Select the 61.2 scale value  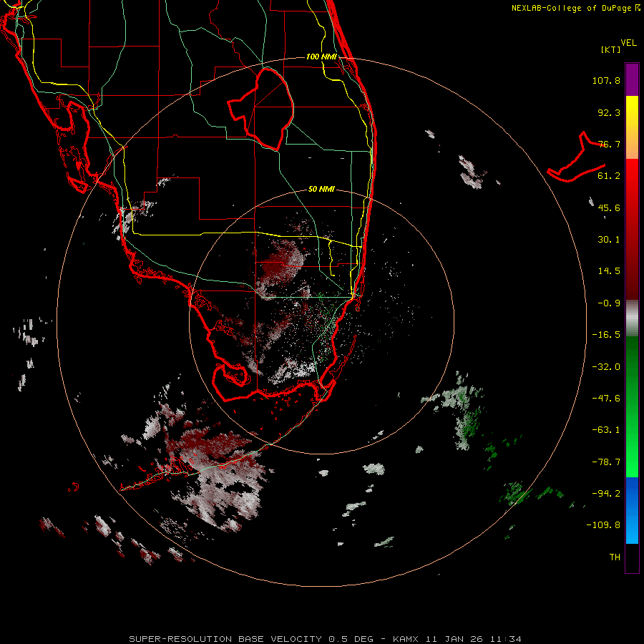pyautogui.click(x=609, y=176)
